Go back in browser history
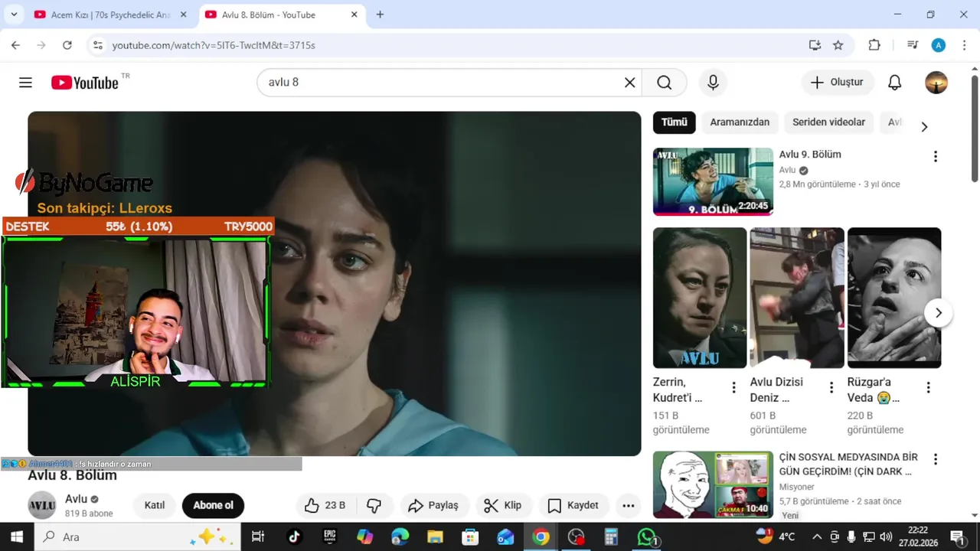This screenshot has width=980, height=551. (15, 45)
